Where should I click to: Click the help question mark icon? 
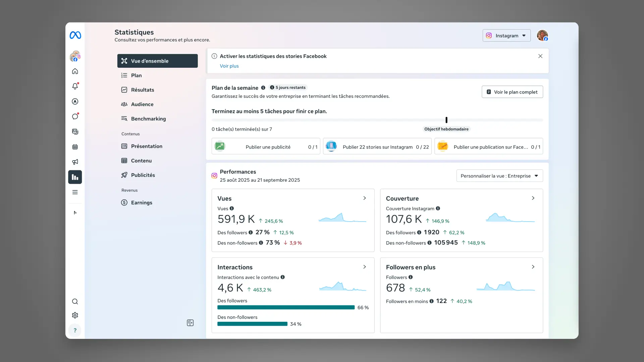click(x=75, y=330)
